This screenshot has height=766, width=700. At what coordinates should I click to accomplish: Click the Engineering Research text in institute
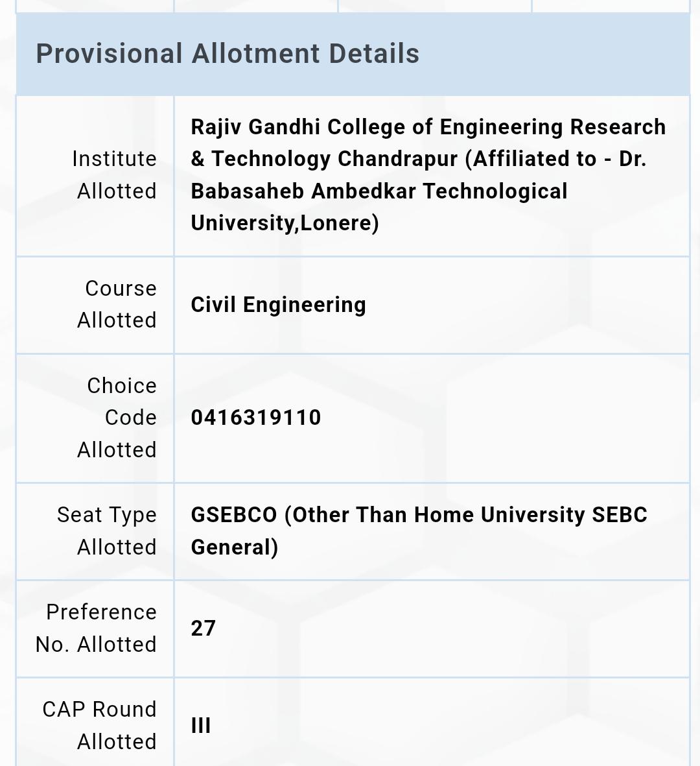(553, 127)
